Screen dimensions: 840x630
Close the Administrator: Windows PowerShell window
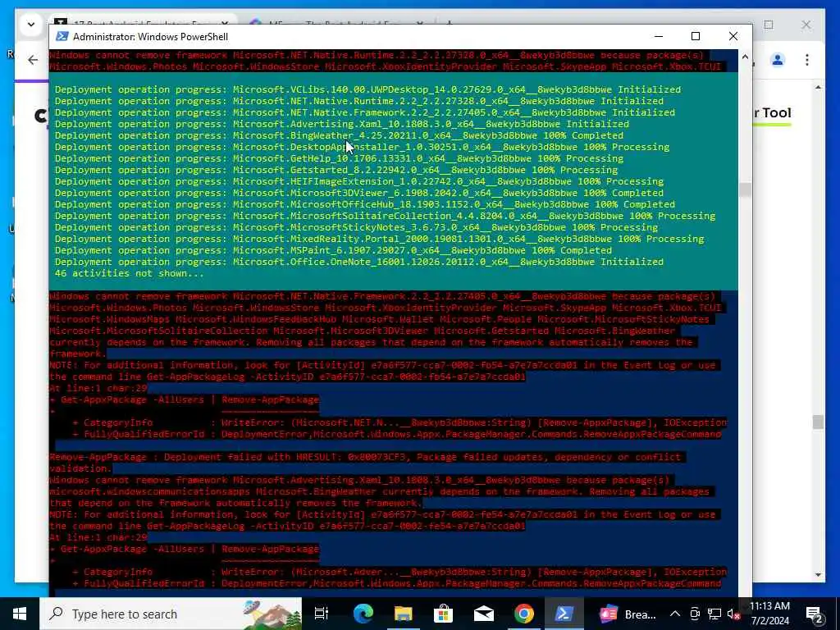tap(733, 36)
